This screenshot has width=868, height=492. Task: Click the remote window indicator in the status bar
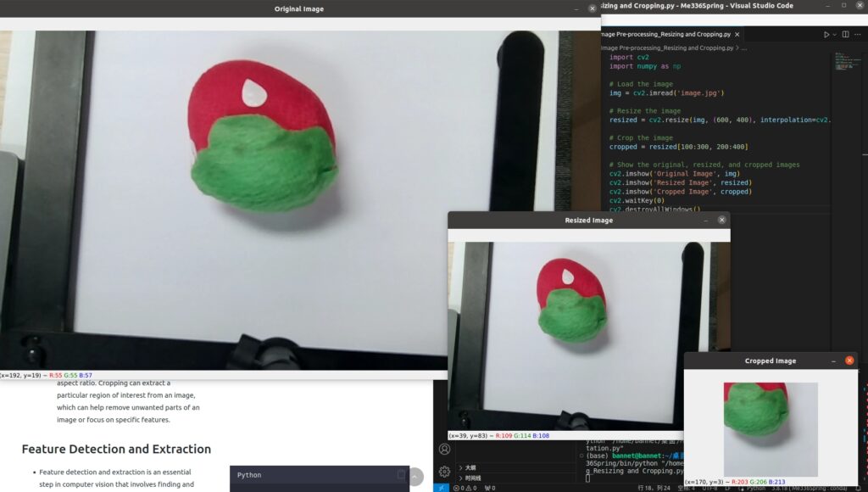coord(441,488)
